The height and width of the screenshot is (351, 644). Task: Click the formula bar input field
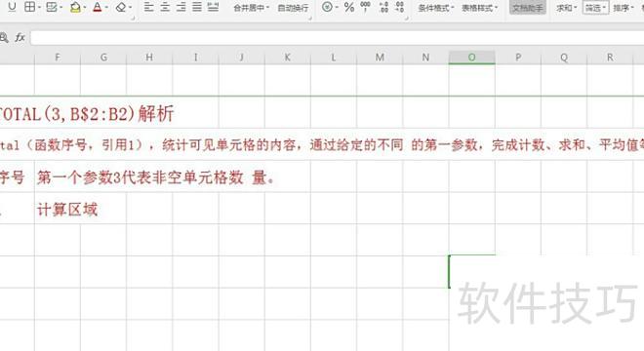(337, 38)
